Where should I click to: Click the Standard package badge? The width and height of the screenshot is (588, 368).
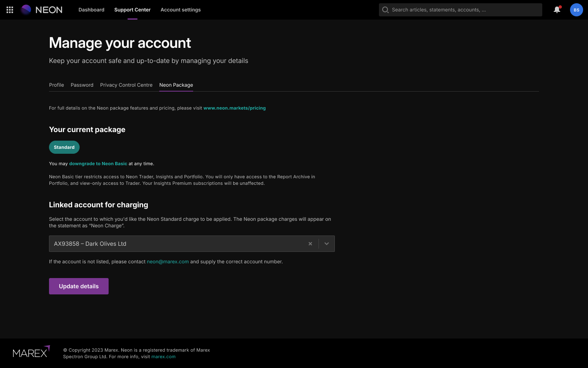64,147
